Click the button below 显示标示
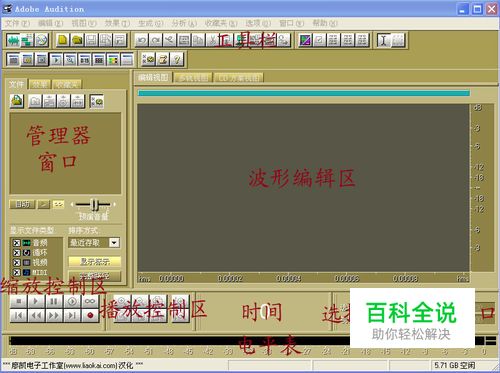Viewport: 500px width, 373px height. pyautogui.click(x=95, y=276)
